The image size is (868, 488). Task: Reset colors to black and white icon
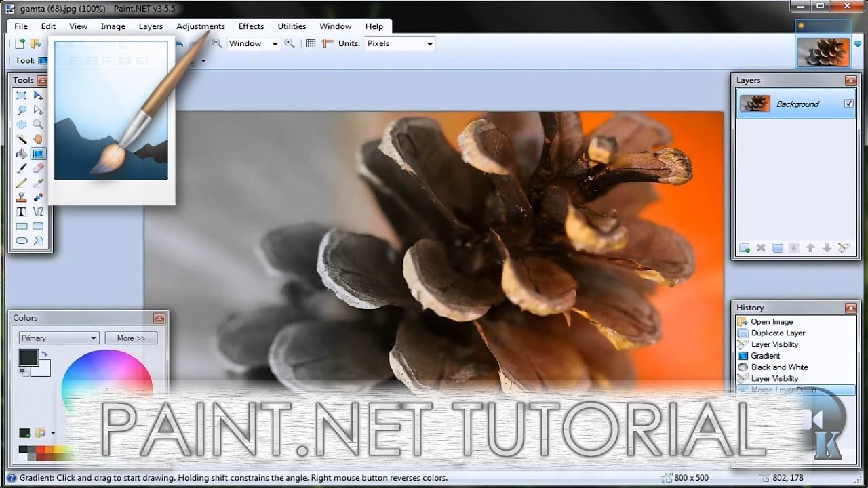(22, 371)
